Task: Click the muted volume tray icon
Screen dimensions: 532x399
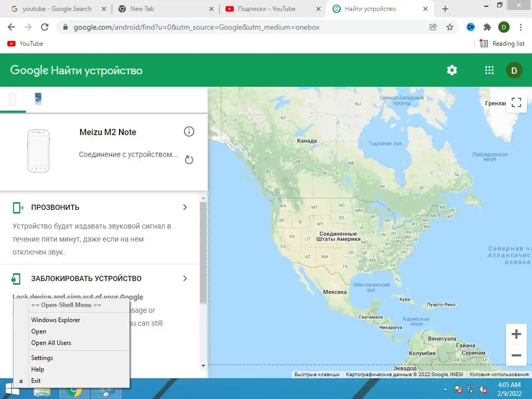Action: tap(483, 390)
